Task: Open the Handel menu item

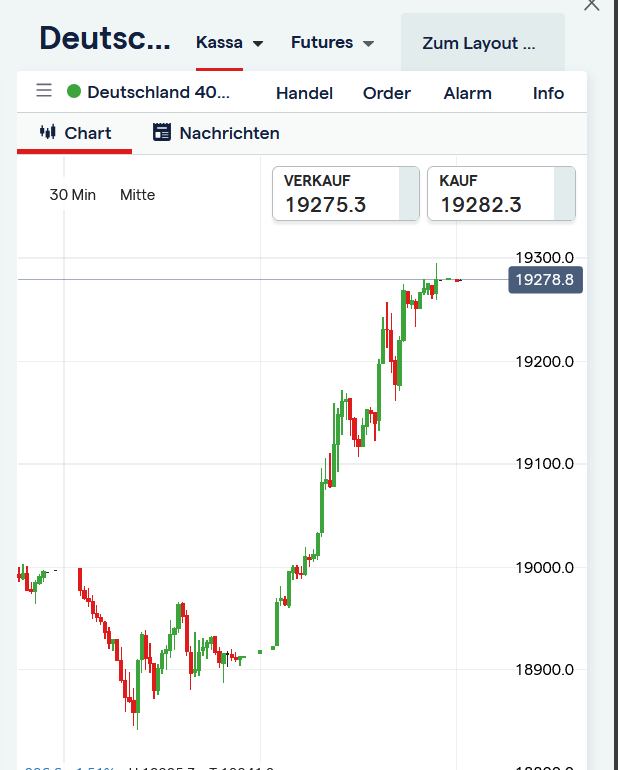Action: tap(304, 93)
